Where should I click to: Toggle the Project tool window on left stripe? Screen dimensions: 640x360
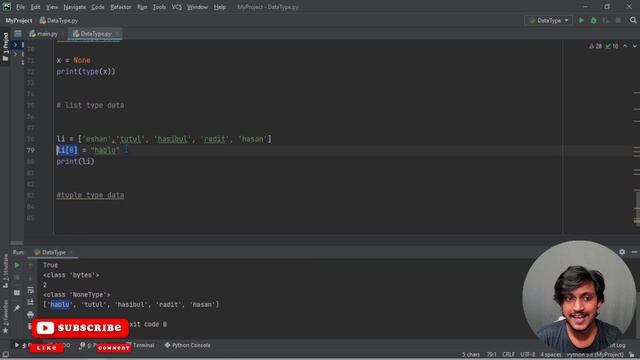click(x=5, y=47)
